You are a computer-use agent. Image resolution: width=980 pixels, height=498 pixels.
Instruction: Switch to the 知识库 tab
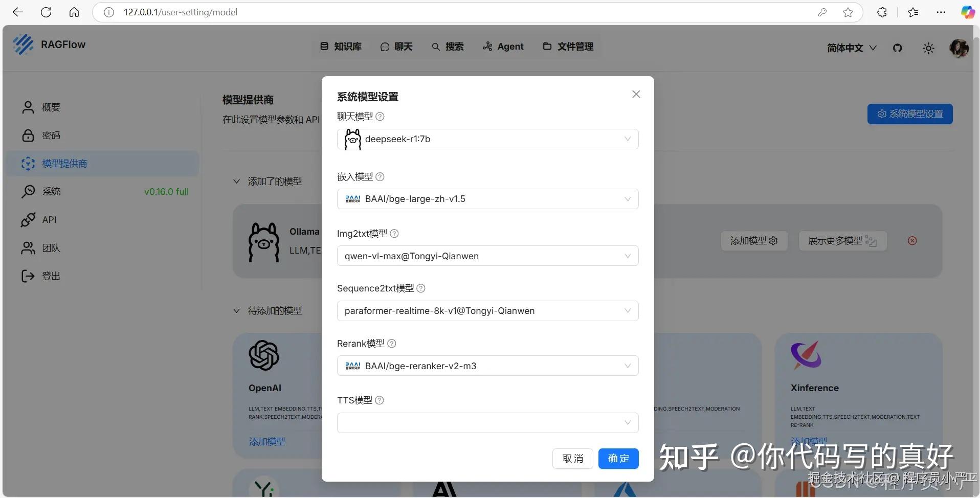pyautogui.click(x=341, y=47)
